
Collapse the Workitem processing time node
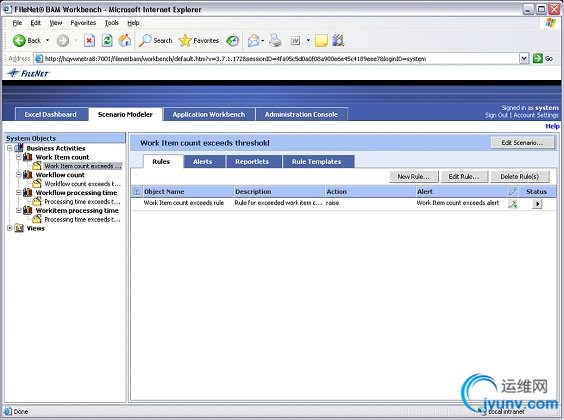[18, 210]
